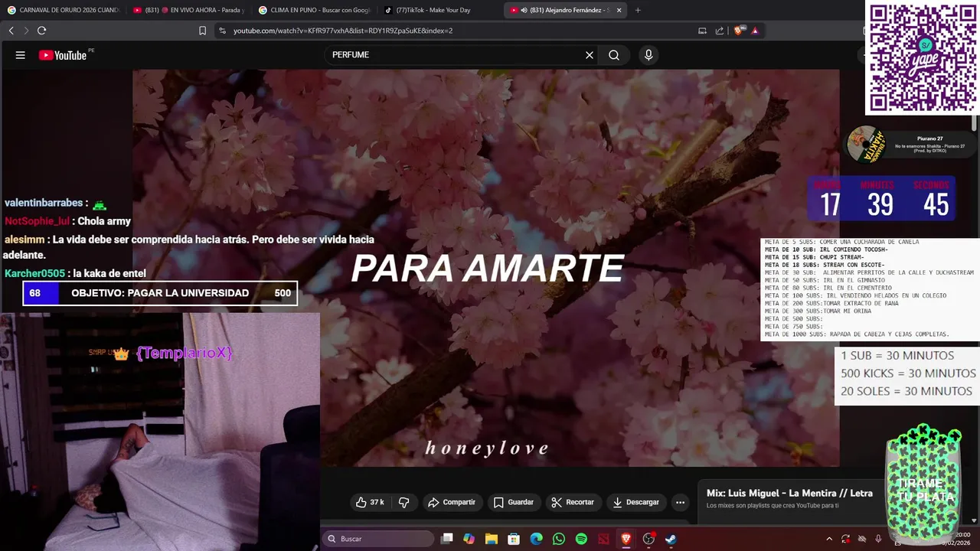Open File Explorer from taskbar
The width and height of the screenshot is (980, 551).
tap(492, 539)
